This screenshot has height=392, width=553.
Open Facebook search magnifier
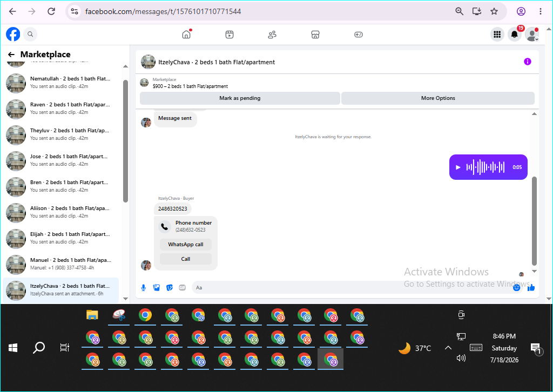[30, 34]
